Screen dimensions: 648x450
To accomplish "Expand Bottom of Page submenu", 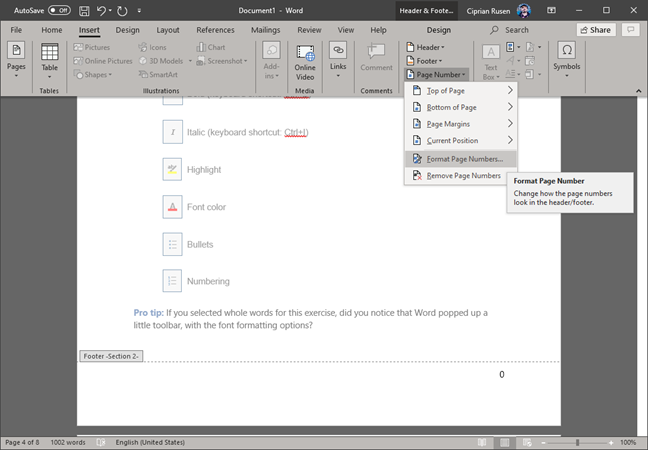I will [461, 107].
